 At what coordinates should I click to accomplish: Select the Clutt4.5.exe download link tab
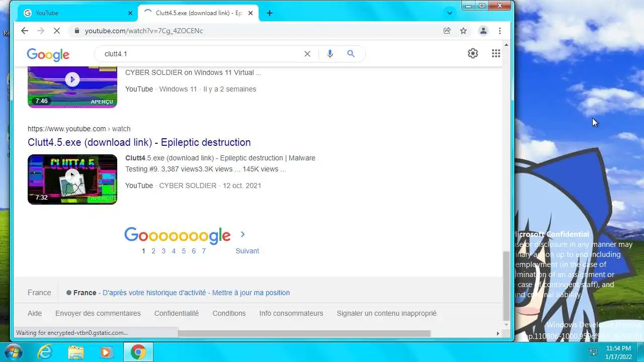199,13
